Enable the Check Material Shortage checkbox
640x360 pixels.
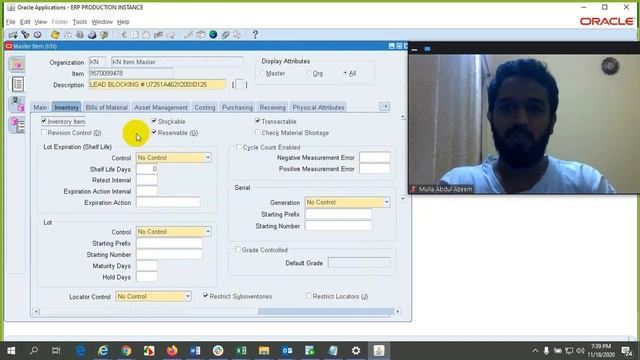point(258,132)
